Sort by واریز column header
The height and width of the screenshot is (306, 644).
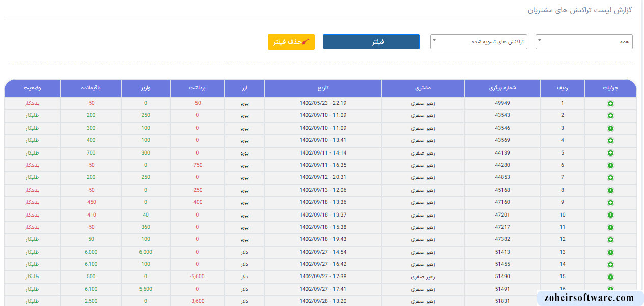146,88
